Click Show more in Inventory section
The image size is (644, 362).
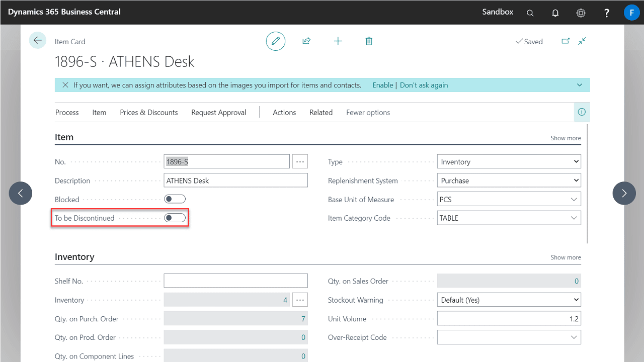[x=566, y=257]
